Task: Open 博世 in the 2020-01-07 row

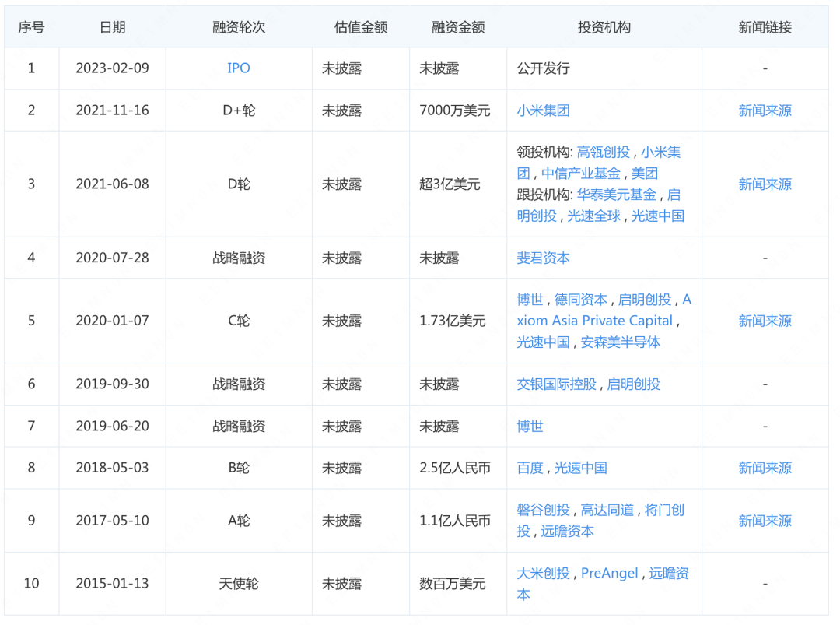Action: tap(530, 300)
